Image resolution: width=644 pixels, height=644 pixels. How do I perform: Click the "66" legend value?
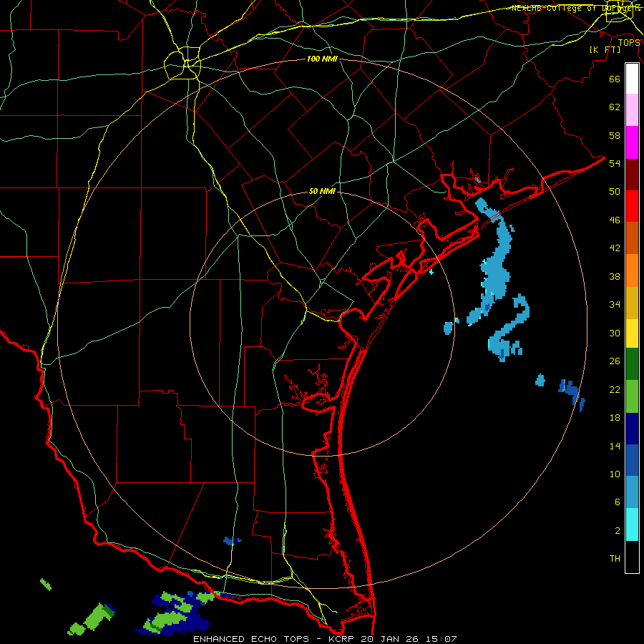click(x=615, y=79)
